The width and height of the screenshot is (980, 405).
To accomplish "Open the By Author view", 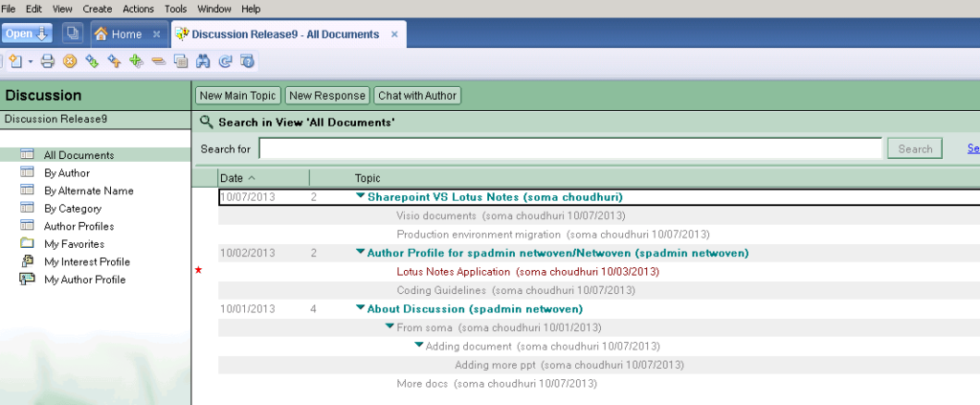I will (67, 173).
